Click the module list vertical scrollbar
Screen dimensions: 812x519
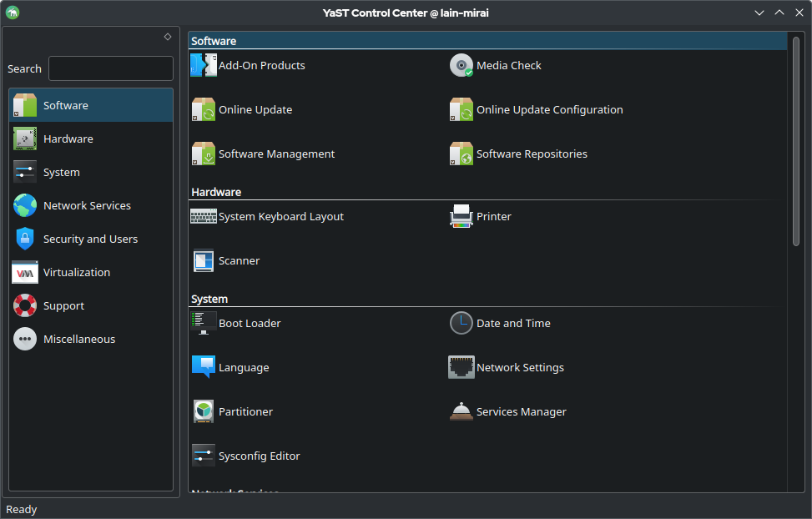point(795,142)
